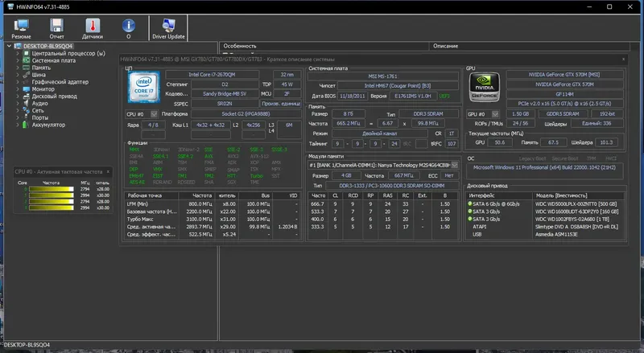
Task: Click DESKTOP-BL9SQO4 in the status bar
Action: click(27, 345)
